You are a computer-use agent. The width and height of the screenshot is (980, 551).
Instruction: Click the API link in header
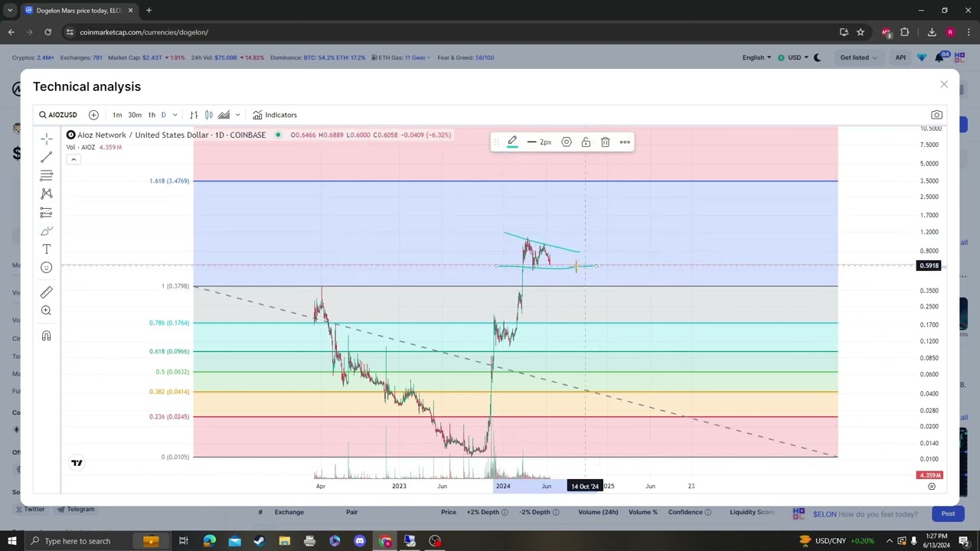coord(900,57)
